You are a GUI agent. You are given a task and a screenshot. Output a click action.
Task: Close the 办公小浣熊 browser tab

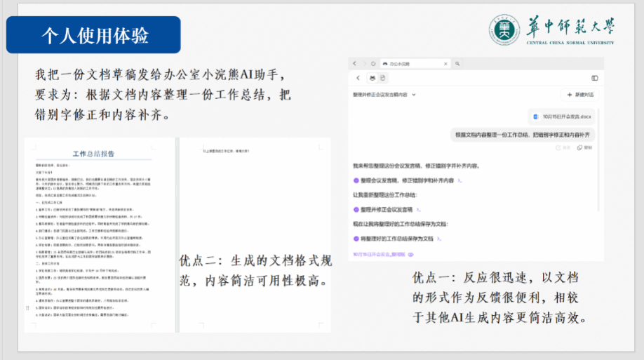[x=445, y=64]
